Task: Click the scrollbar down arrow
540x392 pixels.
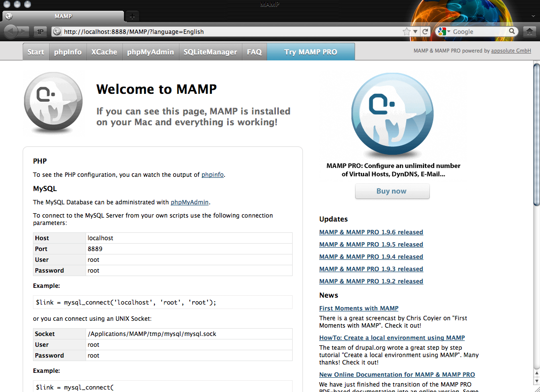Action: (537, 381)
